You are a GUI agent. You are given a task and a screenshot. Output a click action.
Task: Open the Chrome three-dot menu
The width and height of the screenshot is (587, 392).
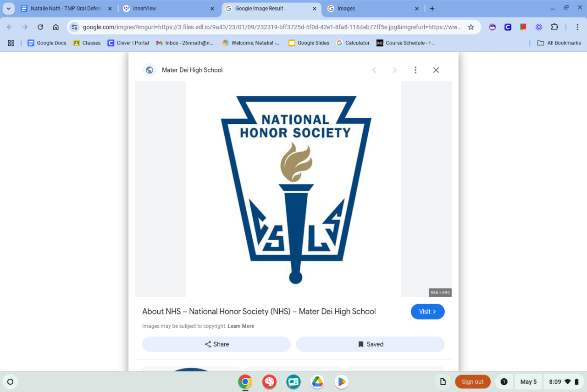point(577,27)
